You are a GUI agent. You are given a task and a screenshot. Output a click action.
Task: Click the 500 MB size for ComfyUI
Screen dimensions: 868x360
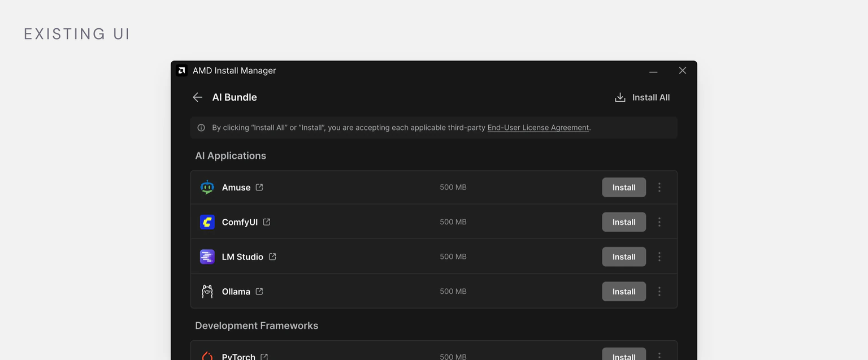453,222
